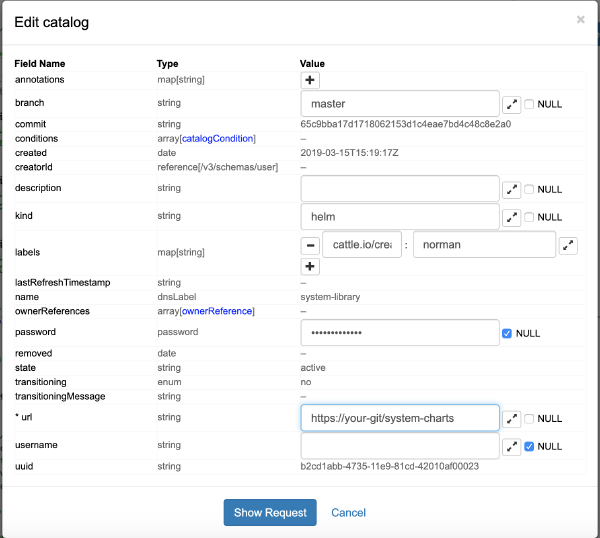Remove the cattle.io label entry with minus button
Viewport: 600px width, 538px height.
click(x=310, y=245)
